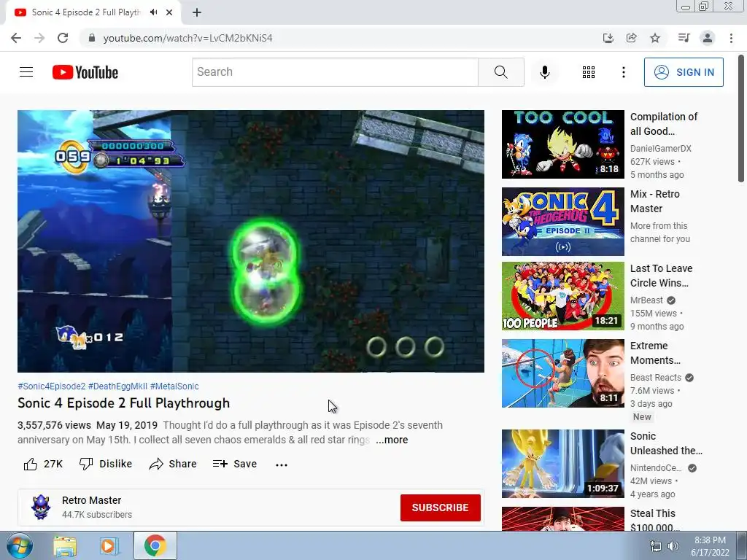Click the #MetalSonic hashtag

[x=174, y=386]
